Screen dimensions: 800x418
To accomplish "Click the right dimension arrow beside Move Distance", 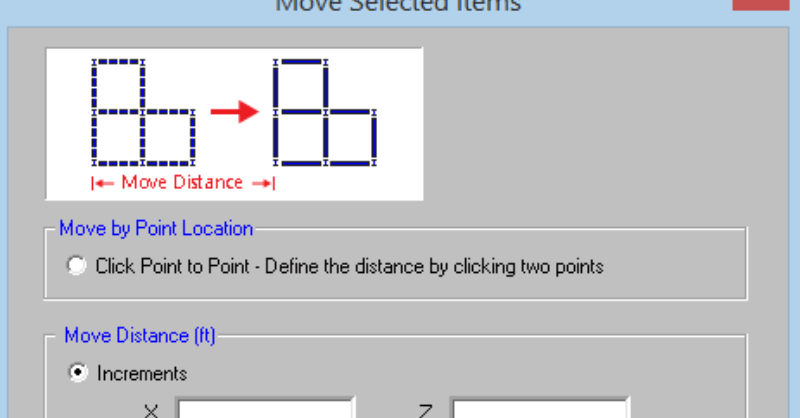I will [263, 182].
